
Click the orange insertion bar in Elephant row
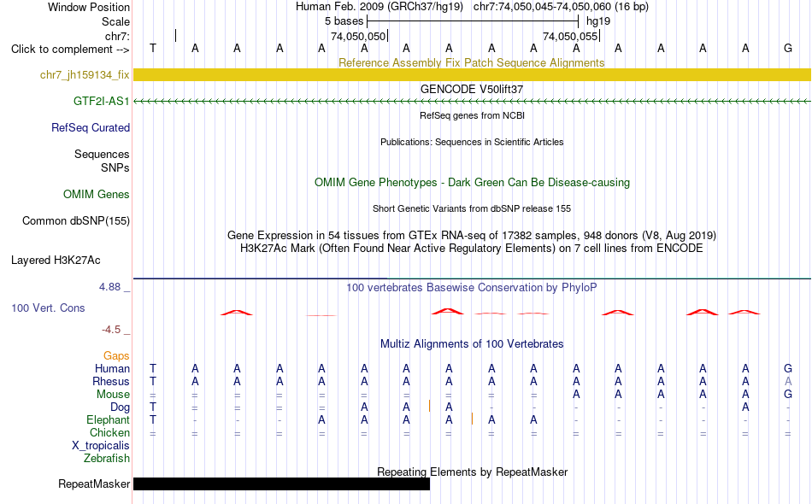(x=472, y=419)
